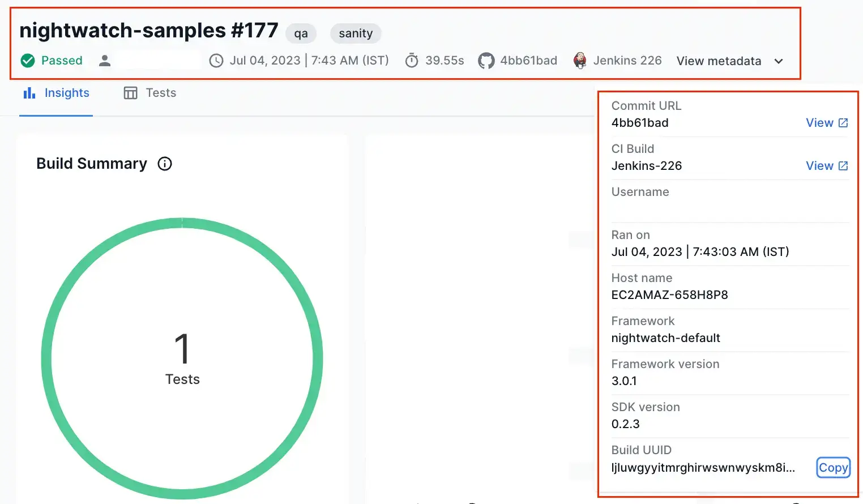This screenshot has height=504, width=863.
Task: Click the external-link icon for Commit URL
Action: coord(843,123)
